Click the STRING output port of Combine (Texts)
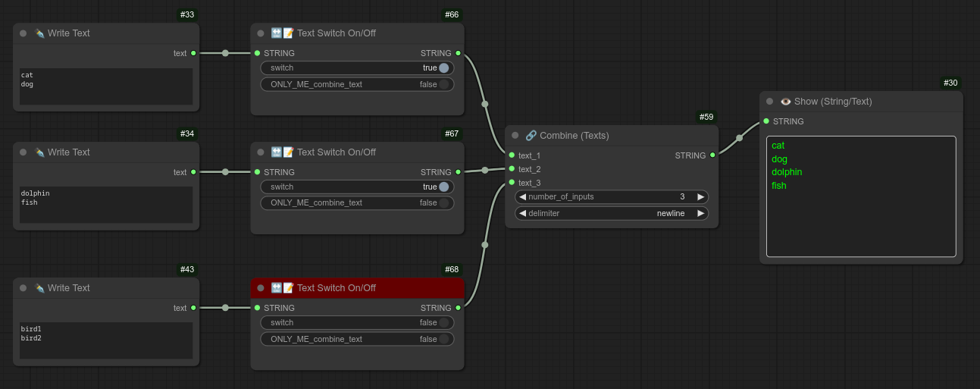This screenshot has height=389, width=980. tap(712, 155)
